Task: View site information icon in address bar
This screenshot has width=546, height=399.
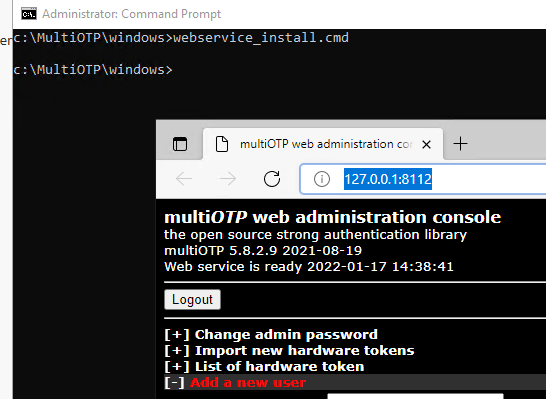Action: (321, 179)
